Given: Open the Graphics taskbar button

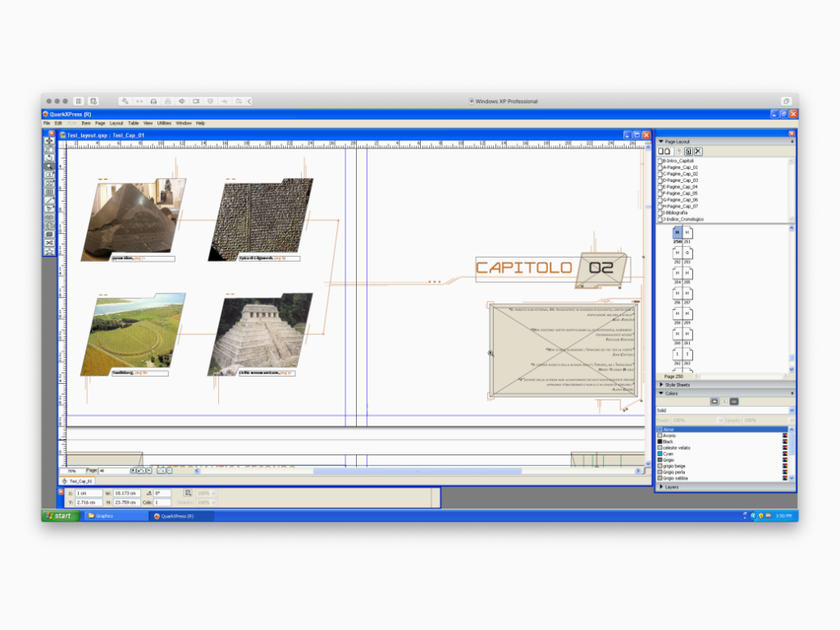Looking at the screenshot, I should pos(115,516).
